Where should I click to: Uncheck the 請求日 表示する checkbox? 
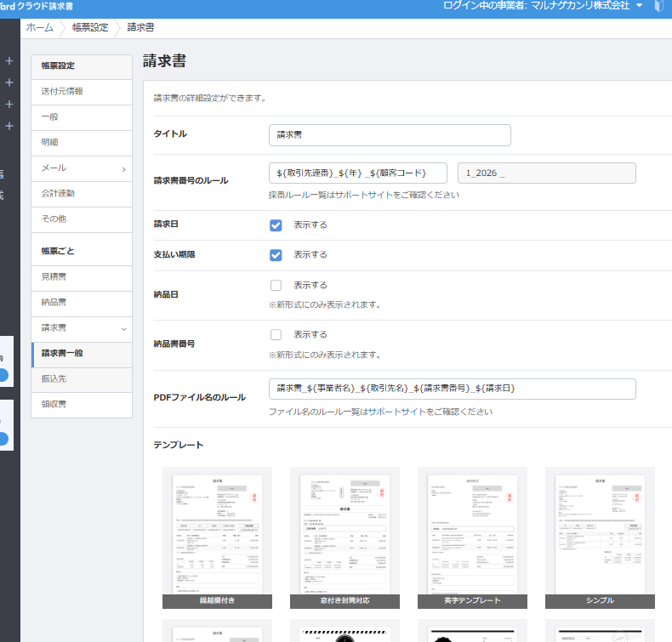(276, 225)
